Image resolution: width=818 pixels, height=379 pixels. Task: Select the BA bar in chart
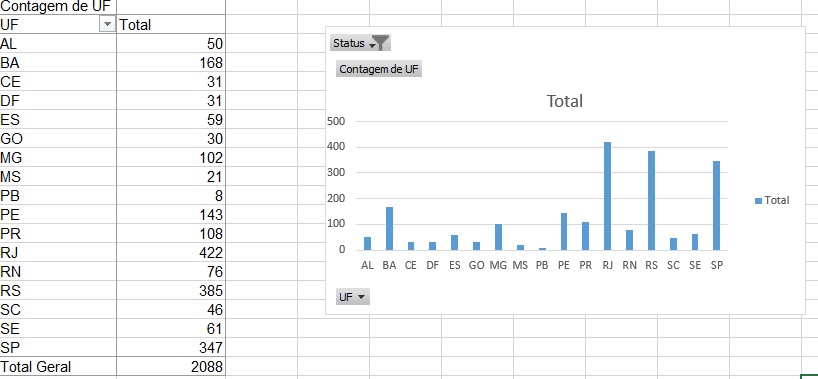389,229
